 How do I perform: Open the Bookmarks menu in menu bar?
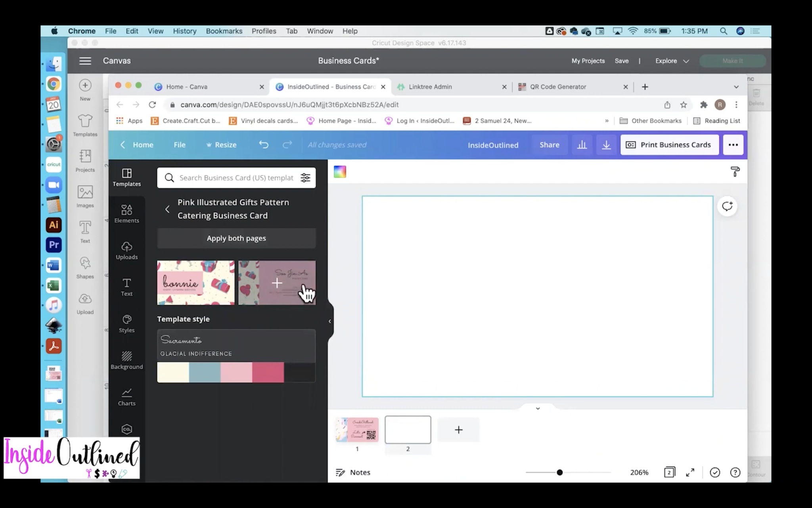pyautogui.click(x=224, y=31)
